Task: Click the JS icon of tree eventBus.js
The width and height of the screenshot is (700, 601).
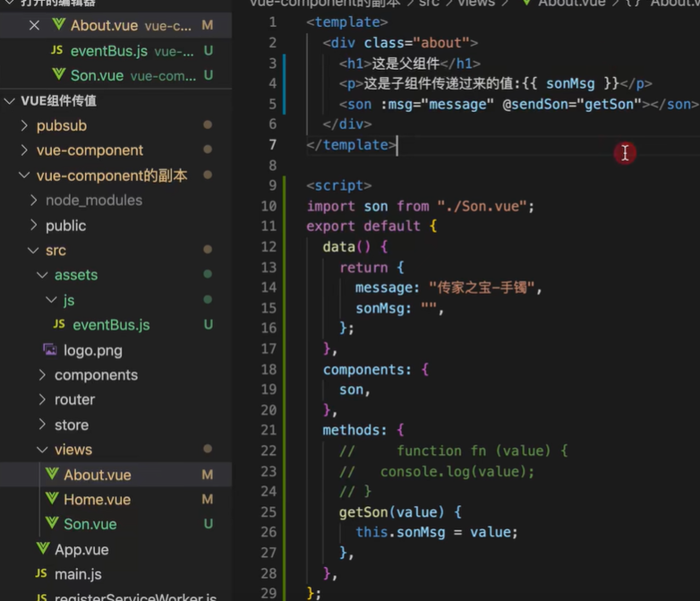Action: [x=59, y=323]
